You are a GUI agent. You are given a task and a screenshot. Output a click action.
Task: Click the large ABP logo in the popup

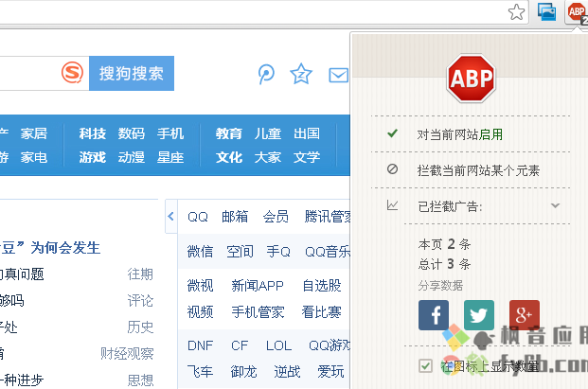click(471, 78)
